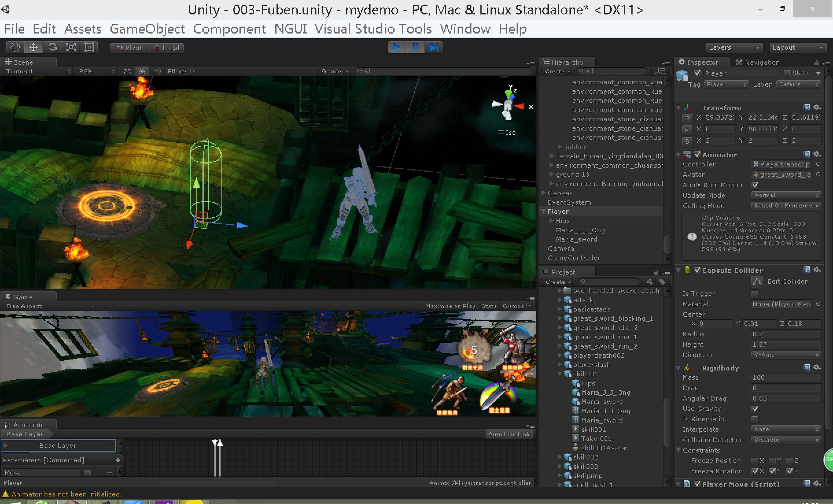This screenshot has width=833, height=504.
Task: Click Inspector lock icon
Action: click(x=816, y=63)
